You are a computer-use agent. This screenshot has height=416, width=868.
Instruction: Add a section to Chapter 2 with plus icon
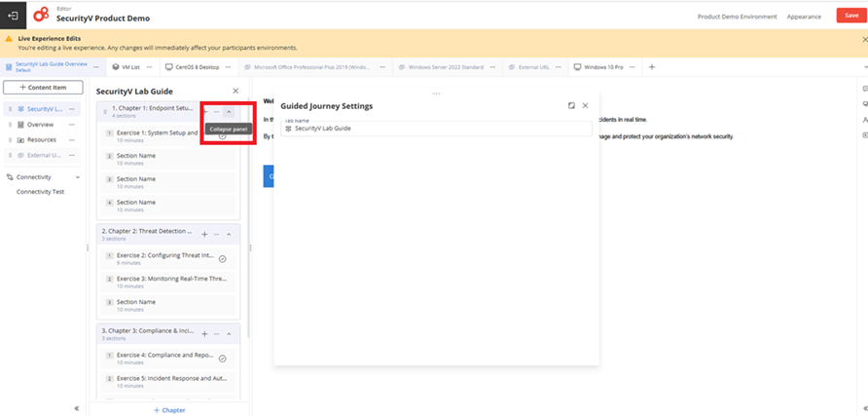point(204,235)
